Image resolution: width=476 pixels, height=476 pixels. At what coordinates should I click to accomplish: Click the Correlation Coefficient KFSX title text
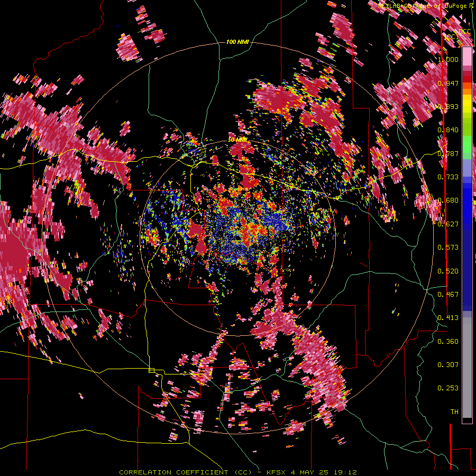(237, 472)
